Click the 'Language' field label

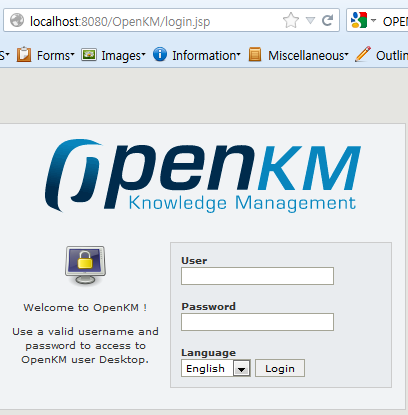208,353
